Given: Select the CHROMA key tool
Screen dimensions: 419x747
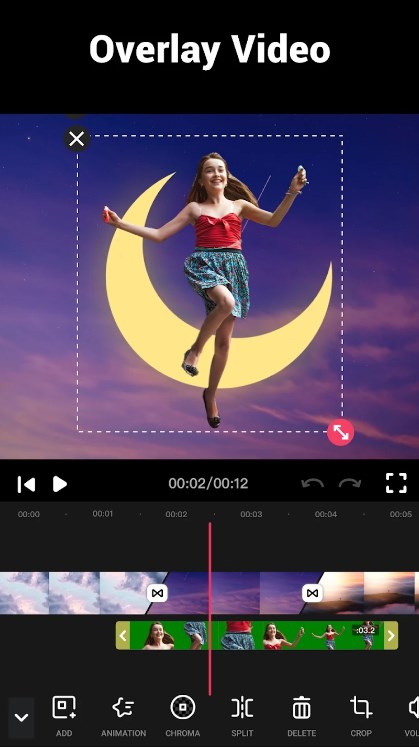Looking at the screenshot, I should coord(182,716).
